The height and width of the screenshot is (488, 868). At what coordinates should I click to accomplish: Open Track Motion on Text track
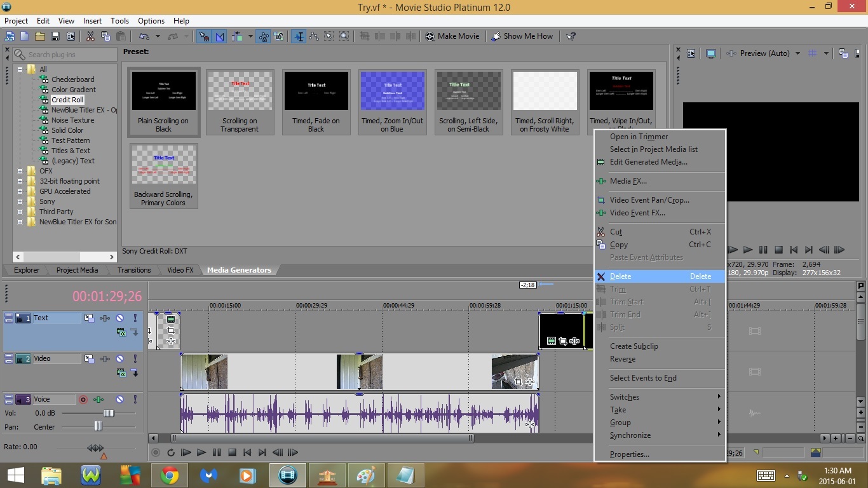pyautogui.click(x=90, y=318)
